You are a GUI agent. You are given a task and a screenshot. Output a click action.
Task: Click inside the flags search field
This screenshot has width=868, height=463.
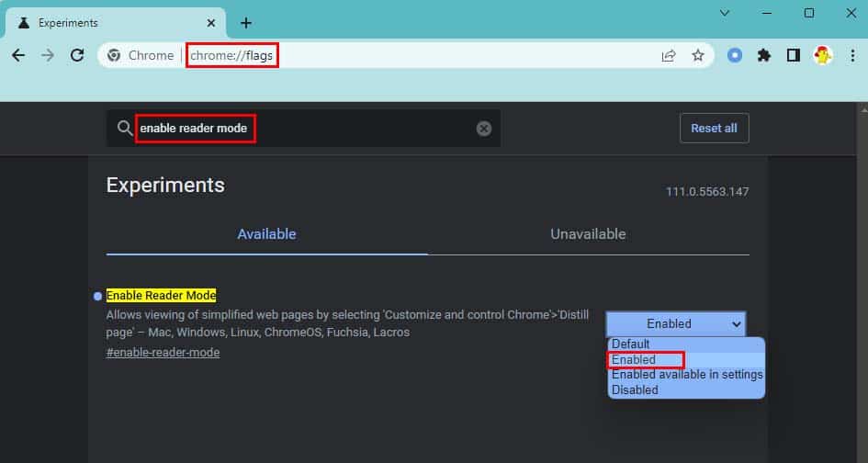click(303, 129)
